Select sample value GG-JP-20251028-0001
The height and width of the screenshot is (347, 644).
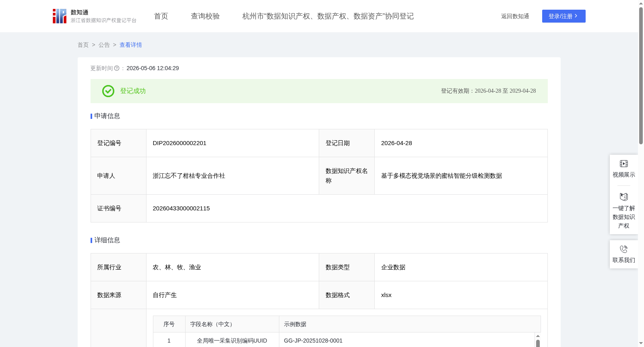point(313,341)
